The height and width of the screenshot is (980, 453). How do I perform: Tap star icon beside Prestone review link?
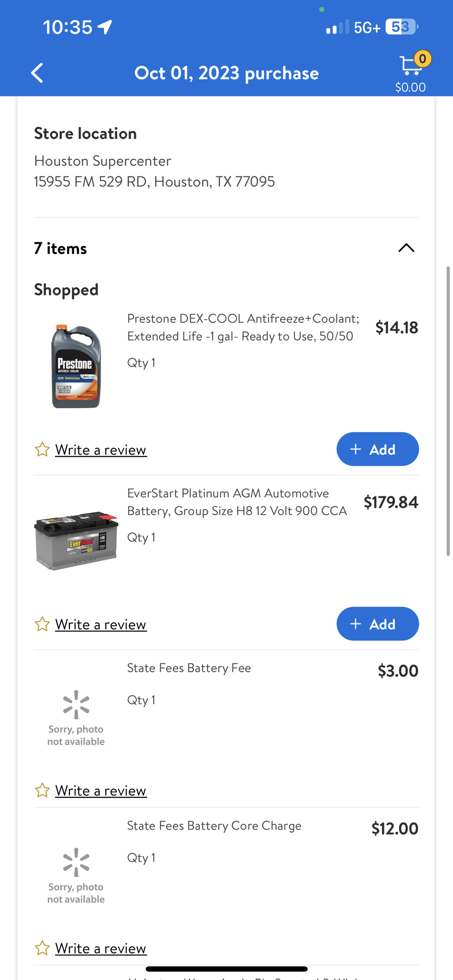click(42, 450)
